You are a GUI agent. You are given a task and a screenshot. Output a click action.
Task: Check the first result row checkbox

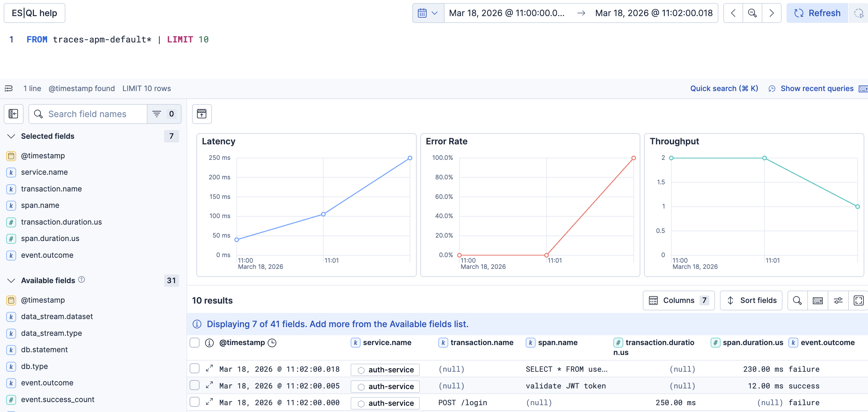point(195,369)
